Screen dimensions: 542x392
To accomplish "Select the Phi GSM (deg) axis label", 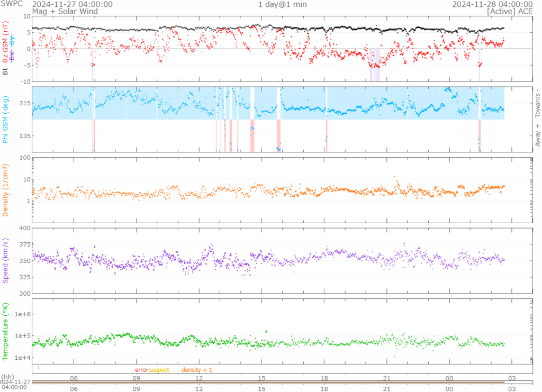I will (x=6, y=120).
